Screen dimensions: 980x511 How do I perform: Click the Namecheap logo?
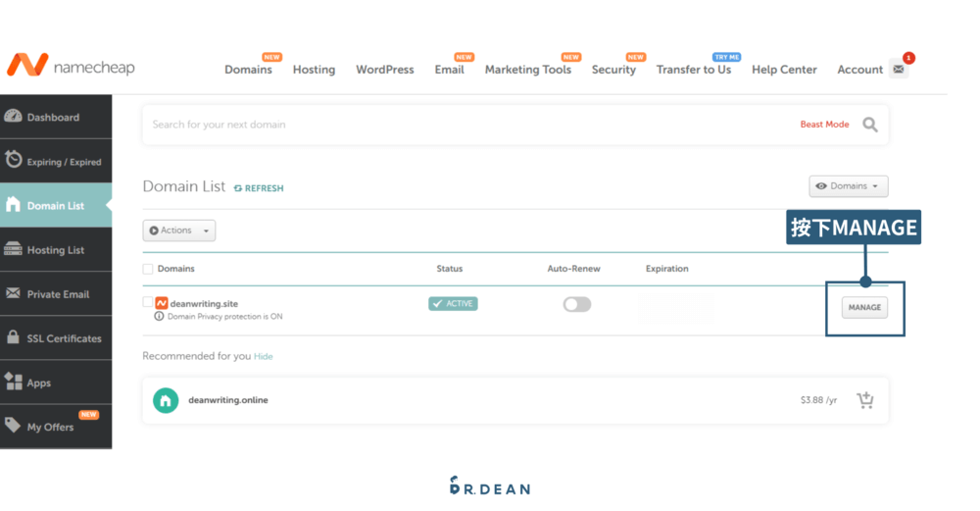(71, 67)
